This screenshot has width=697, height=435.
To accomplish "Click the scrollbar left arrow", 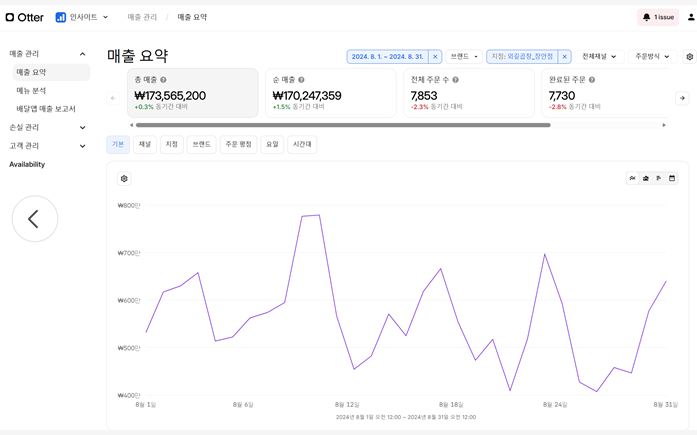I will [131, 125].
